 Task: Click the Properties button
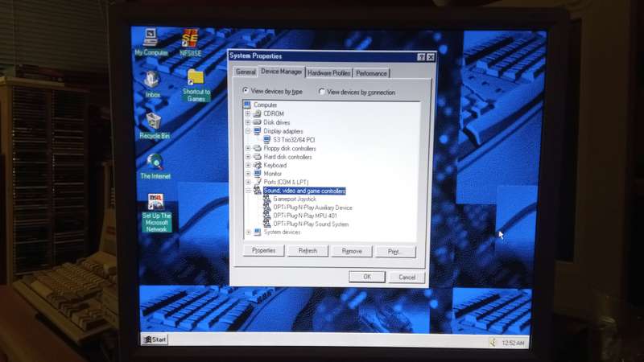coord(264,250)
